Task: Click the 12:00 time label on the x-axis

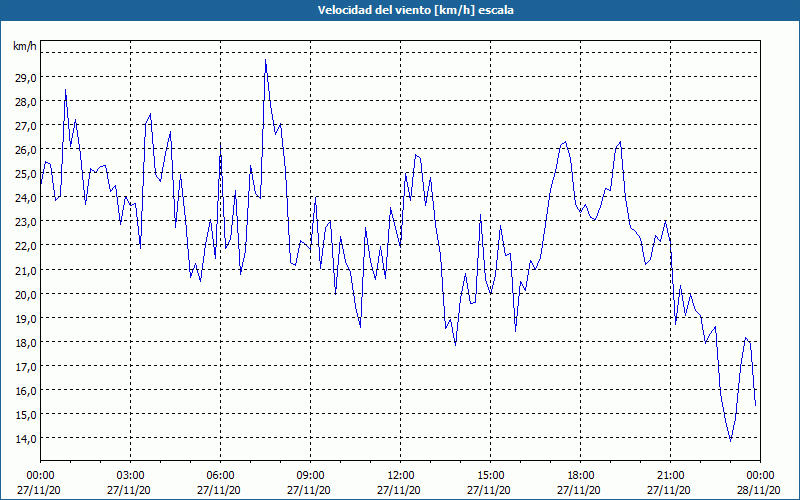Action: point(401,476)
